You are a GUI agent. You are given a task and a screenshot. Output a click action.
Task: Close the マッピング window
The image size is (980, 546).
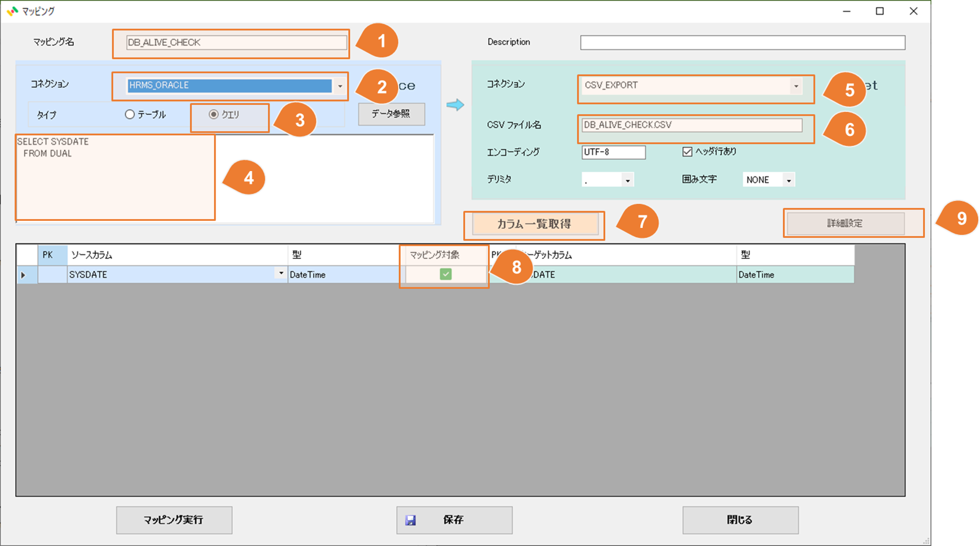(913, 11)
